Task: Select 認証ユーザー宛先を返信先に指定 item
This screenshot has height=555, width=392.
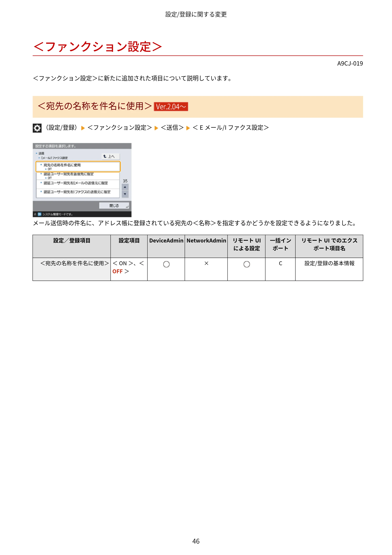Action: tap(78, 176)
